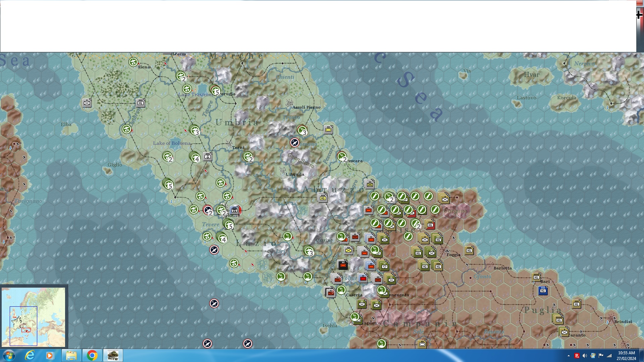This screenshot has width=644, height=362.
Task: Select the HQ counter east of Foggia
Action: pos(469,250)
